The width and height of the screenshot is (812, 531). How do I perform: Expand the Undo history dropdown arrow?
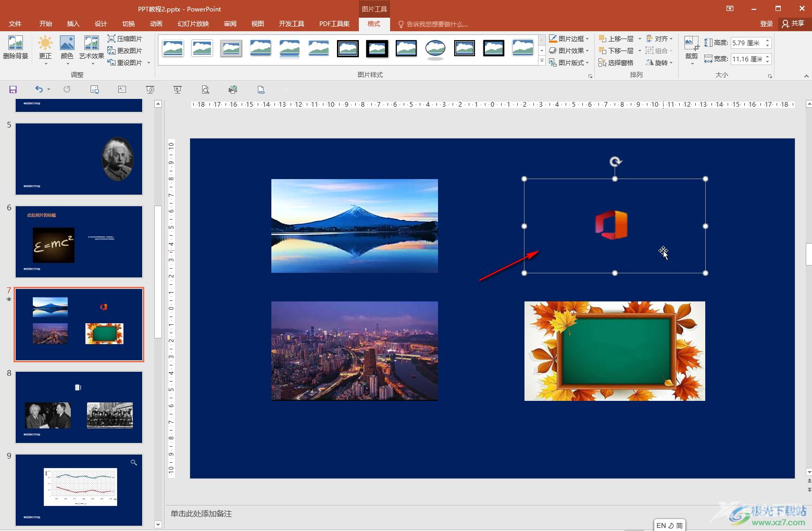49,90
